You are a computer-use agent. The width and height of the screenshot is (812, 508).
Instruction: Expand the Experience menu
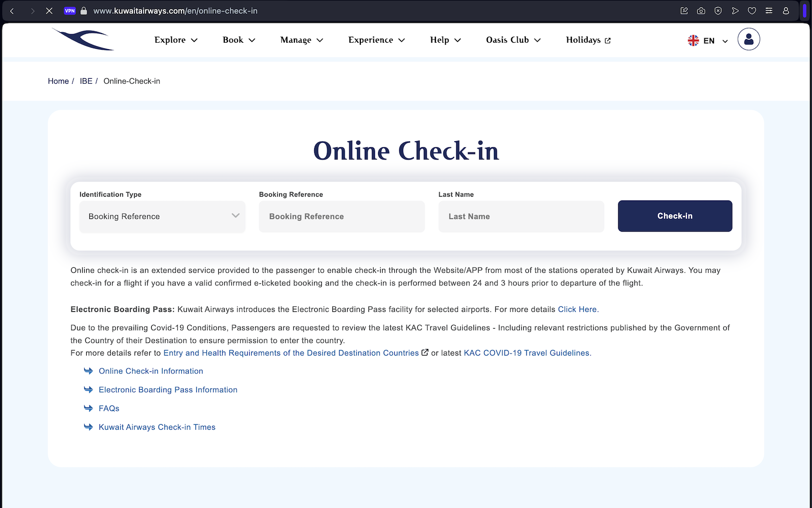pos(377,40)
